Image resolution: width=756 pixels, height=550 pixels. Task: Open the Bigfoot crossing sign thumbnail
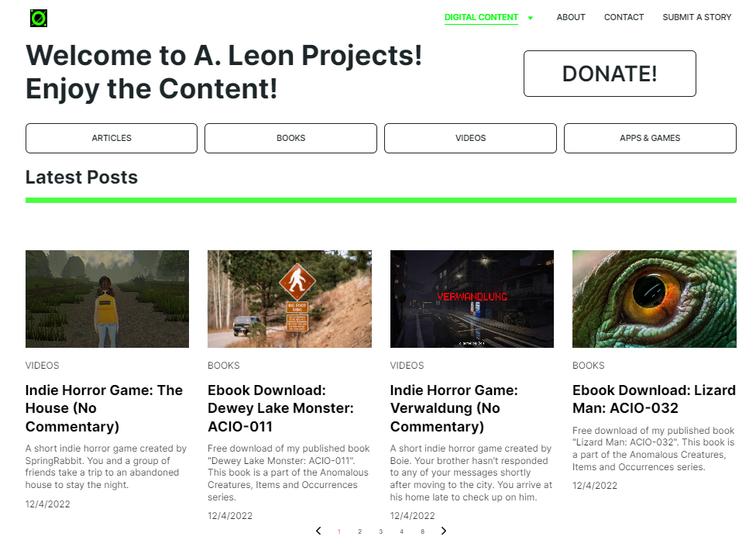coord(289,299)
